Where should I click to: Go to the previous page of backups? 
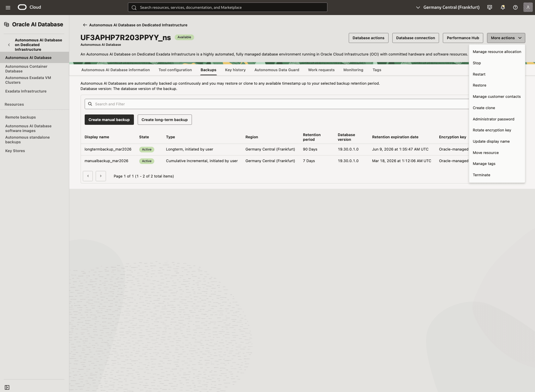(88, 176)
